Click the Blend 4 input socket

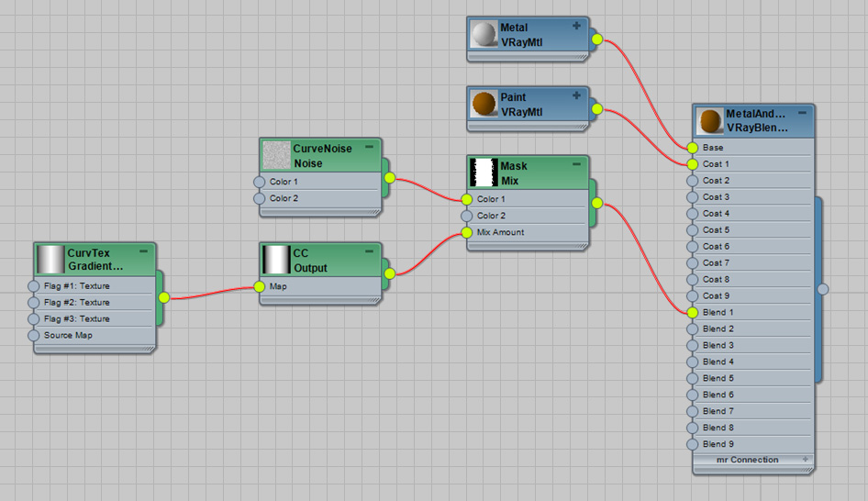693,362
